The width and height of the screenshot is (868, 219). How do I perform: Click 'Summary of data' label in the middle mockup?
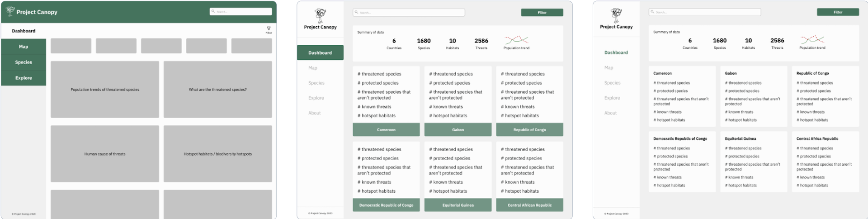click(x=370, y=33)
